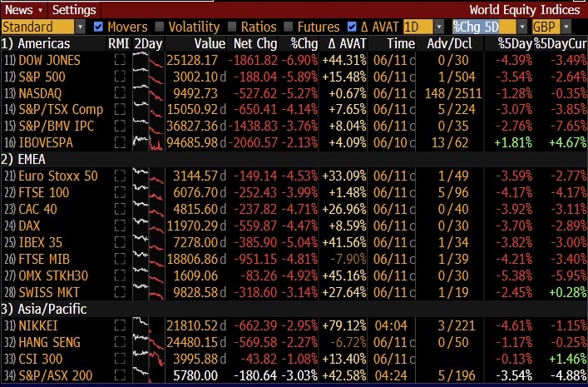The height and width of the screenshot is (387, 588).
Task: Open DAX 2Day sparkline chart
Action: coord(149,226)
